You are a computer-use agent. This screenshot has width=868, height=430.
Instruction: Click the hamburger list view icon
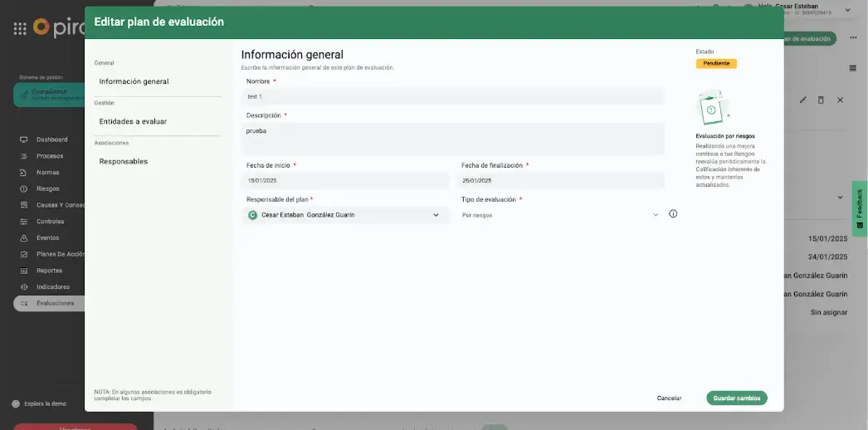(852, 68)
